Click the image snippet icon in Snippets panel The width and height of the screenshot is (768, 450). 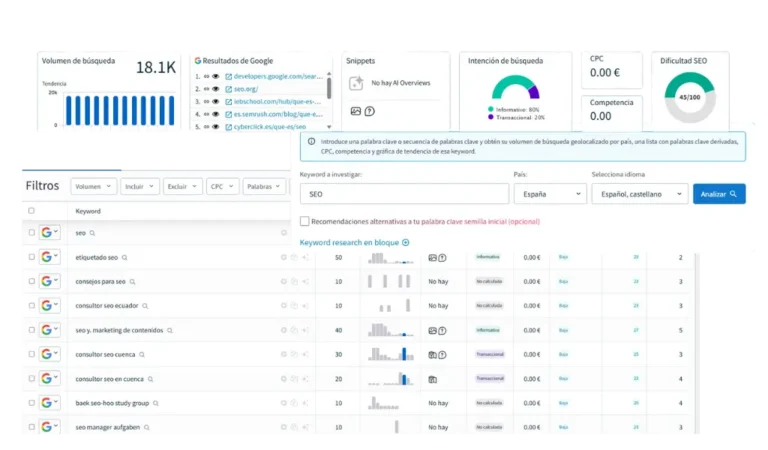click(x=355, y=111)
